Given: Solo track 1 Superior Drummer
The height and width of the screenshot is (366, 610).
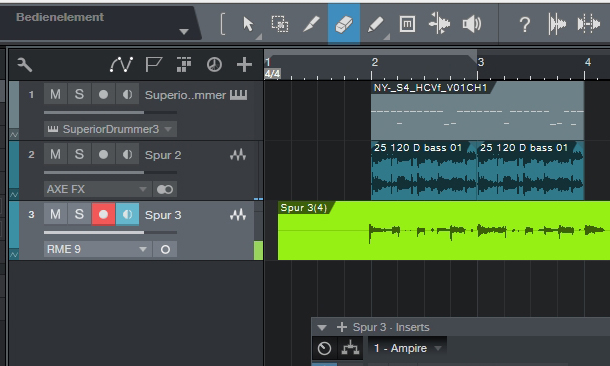Looking at the screenshot, I should click(79, 94).
